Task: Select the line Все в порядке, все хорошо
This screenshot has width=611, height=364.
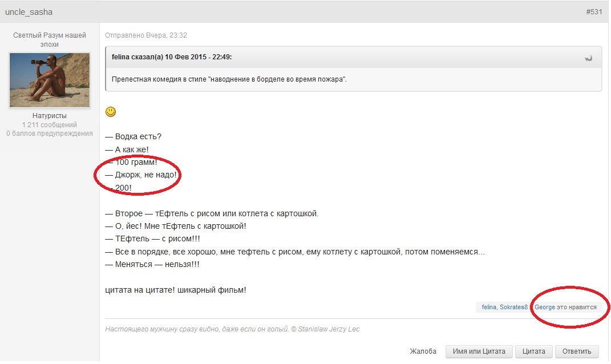Action: click(295, 252)
